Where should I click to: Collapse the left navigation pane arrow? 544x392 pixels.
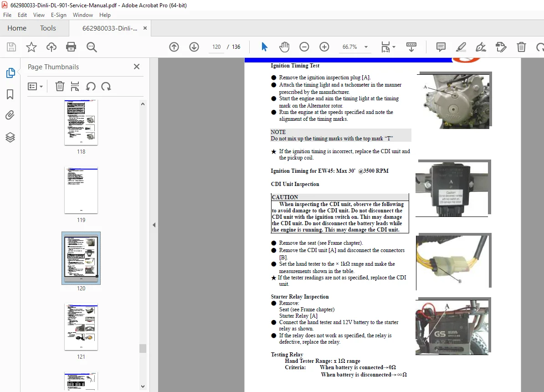[x=154, y=225]
